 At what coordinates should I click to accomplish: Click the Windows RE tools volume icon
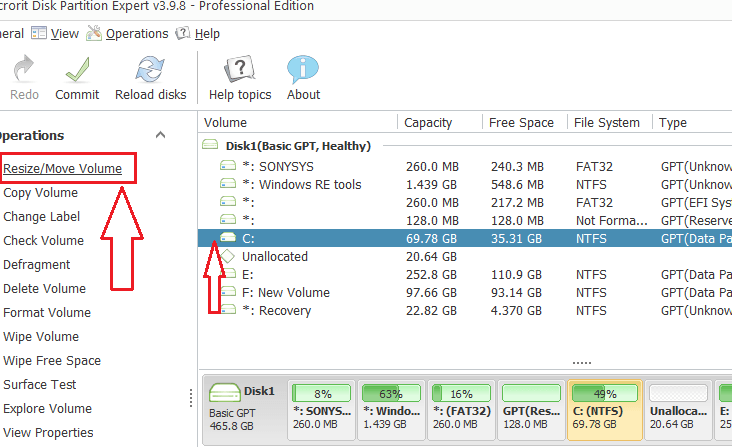coord(228,183)
